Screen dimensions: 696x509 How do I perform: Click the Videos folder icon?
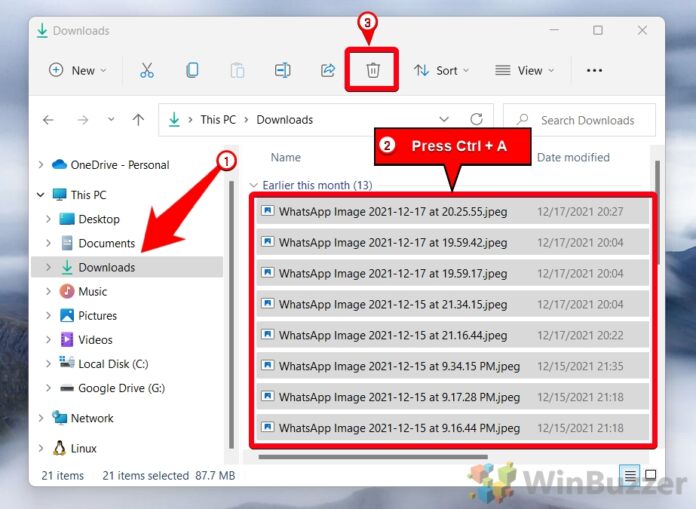point(67,339)
